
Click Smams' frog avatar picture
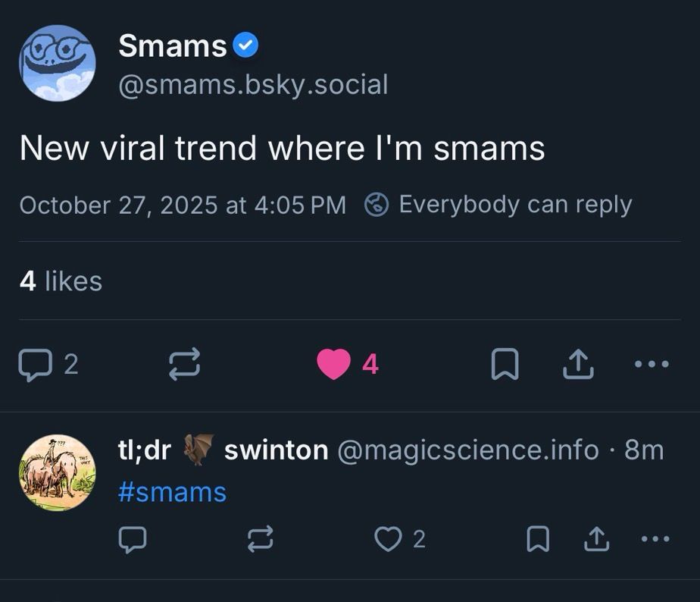[x=58, y=63]
